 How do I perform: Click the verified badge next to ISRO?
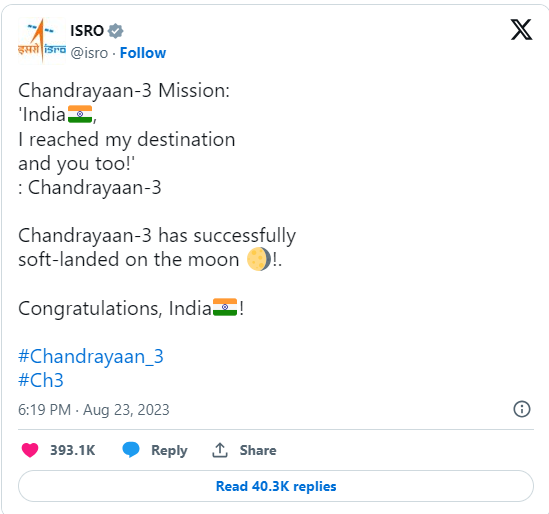point(116,31)
